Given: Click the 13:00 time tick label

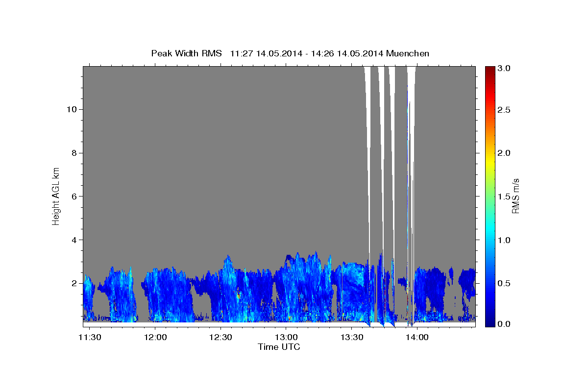Looking at the screenshot, I should click(286, 337).
